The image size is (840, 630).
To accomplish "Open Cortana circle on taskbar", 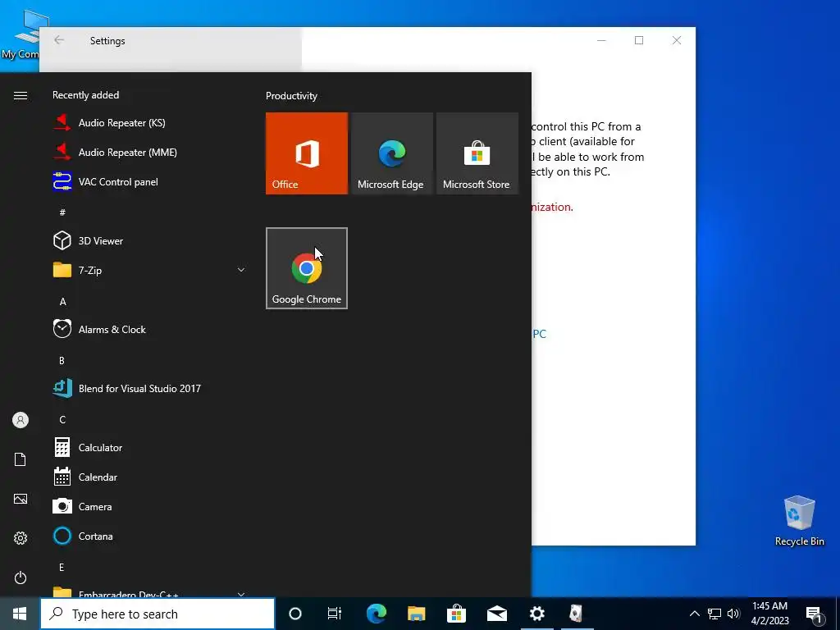I will pos(295,614).
